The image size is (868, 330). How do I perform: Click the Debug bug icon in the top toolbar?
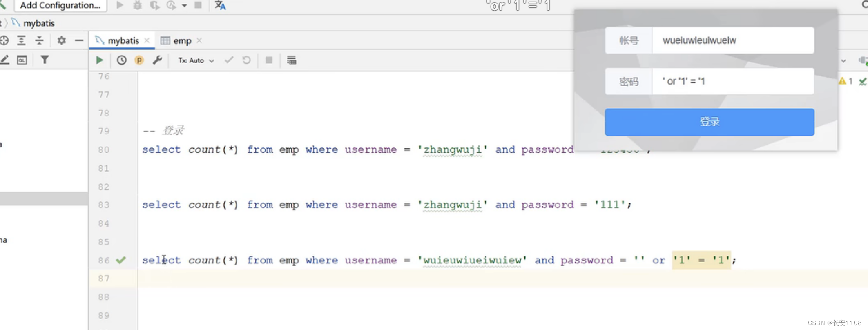(x=137, y=5)
